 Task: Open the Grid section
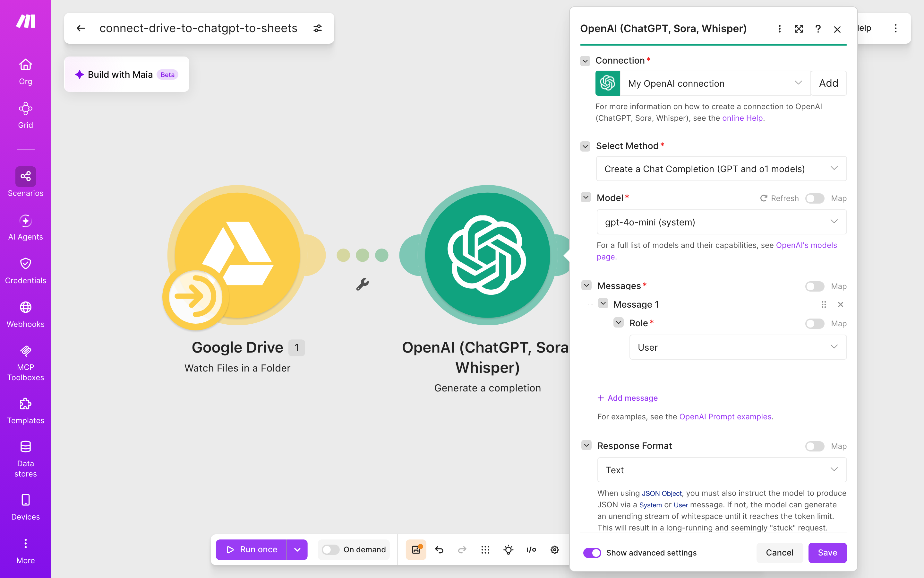[26, 116]
